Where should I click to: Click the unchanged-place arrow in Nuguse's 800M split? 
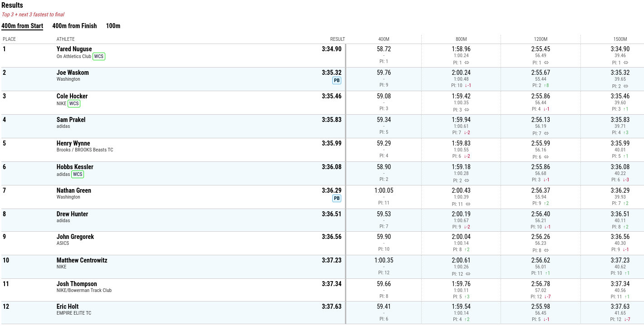pyautogui.click(x=467, y=63)
